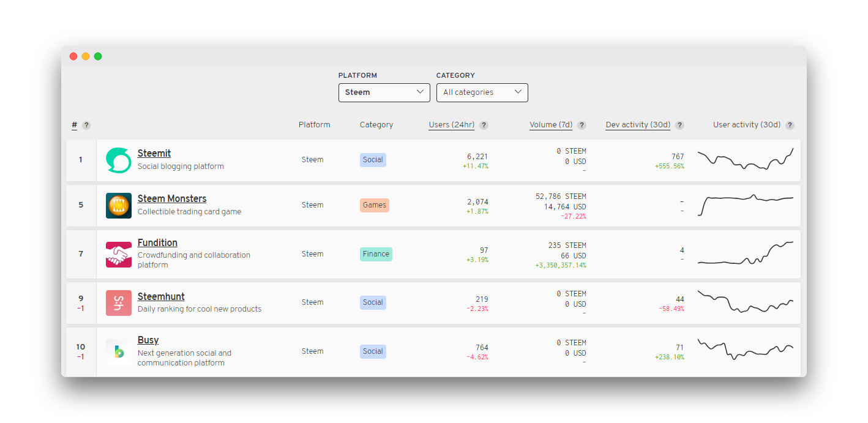Sort by Dev activity (30d) column header
Screen dimensions: 868x423
pyautogui.click(x=638, y=125)
